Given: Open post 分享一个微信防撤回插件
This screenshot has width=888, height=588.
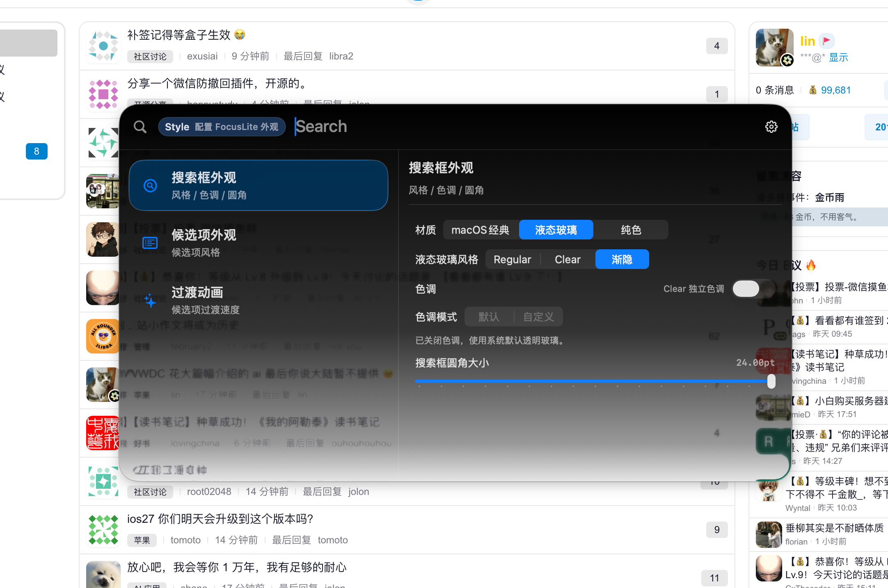Looking at the screenshot, I should tap(217, 83).
